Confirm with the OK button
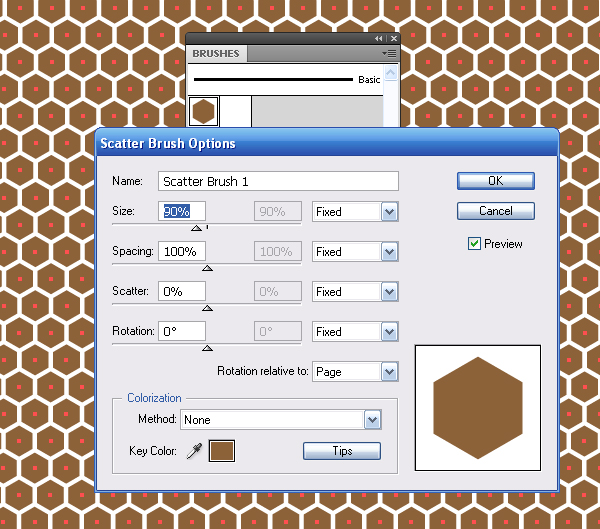This screenshot has height=529, width=600. [496, 181]
